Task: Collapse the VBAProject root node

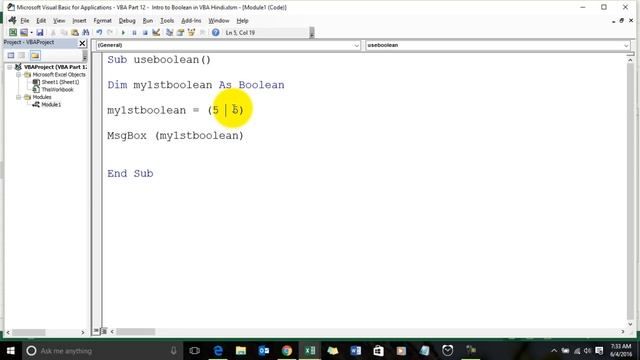Action: pos(9,67)
